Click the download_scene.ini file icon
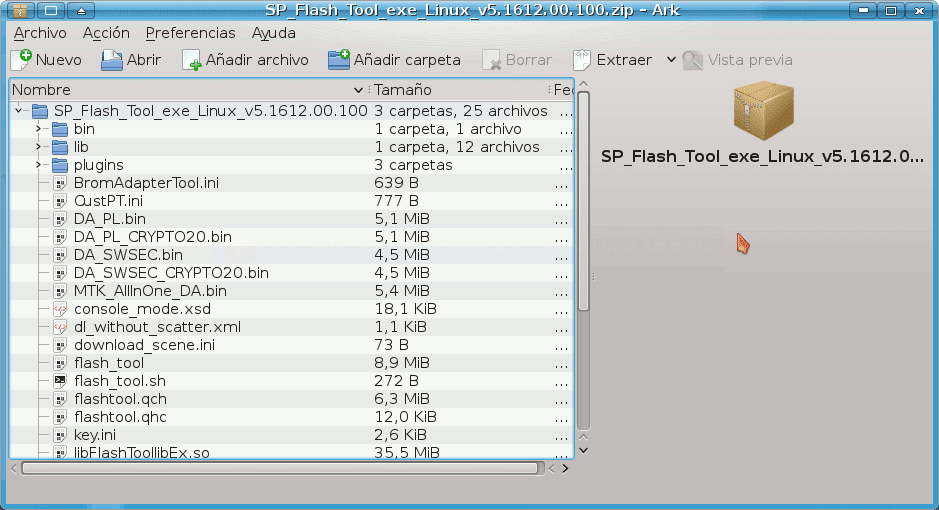 tap(60, 345)
